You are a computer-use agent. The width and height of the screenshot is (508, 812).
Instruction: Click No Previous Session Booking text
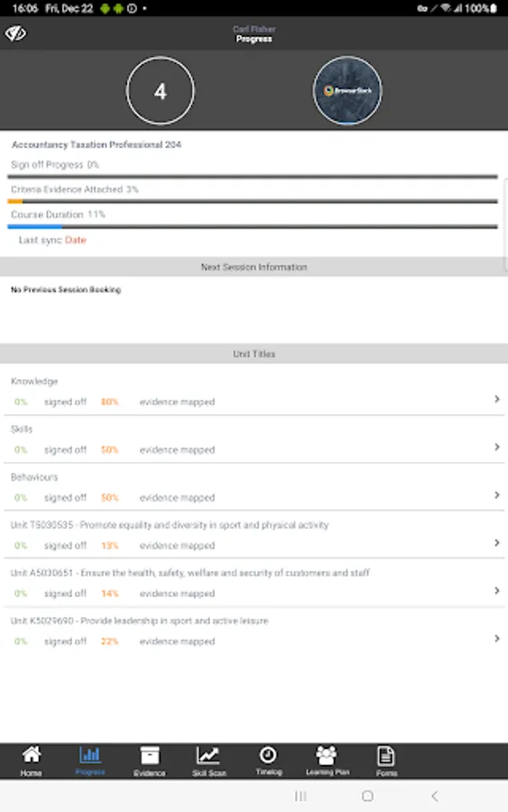pyautogui.click(x=66, y=290)
